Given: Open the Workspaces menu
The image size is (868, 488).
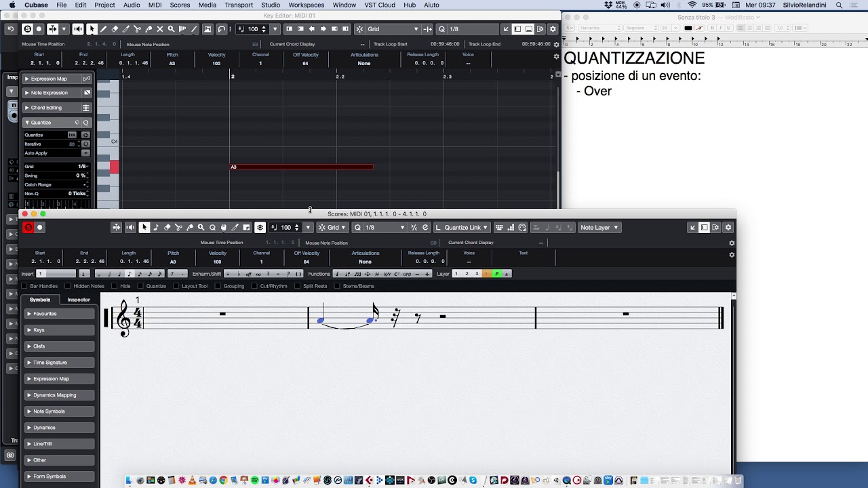Looking at the screenshot, I should [307, 5].
